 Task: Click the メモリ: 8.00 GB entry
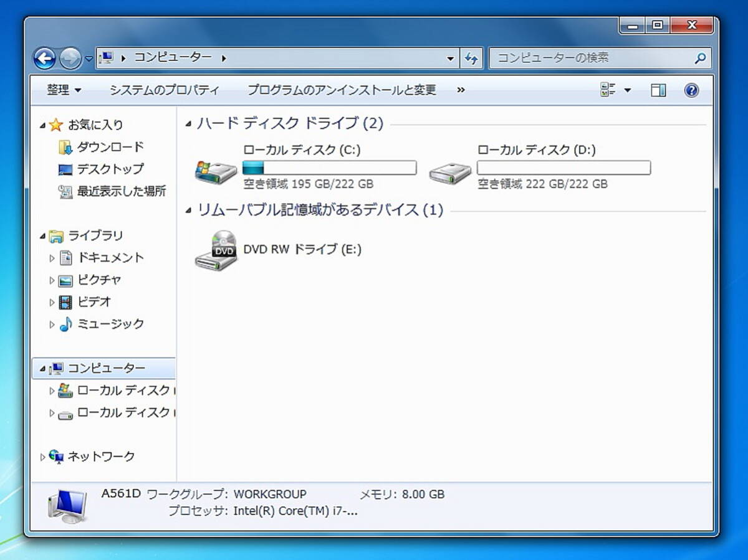pos(402,494)
